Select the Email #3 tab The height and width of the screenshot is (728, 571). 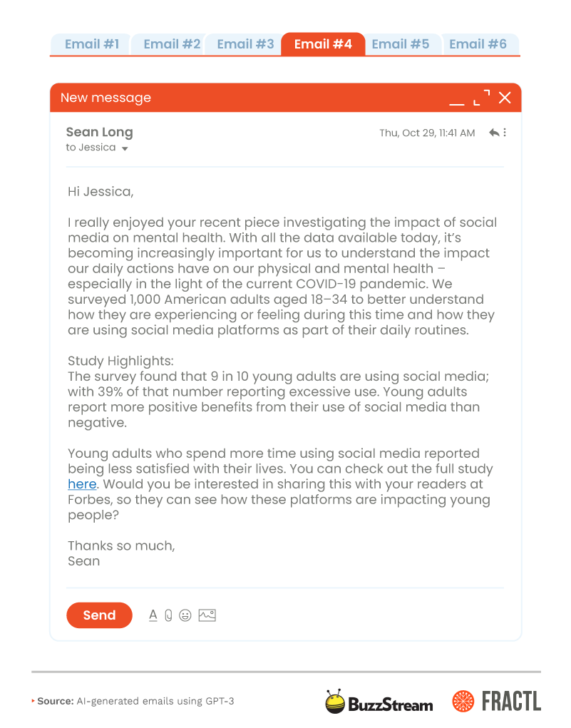tap(245, 44)
